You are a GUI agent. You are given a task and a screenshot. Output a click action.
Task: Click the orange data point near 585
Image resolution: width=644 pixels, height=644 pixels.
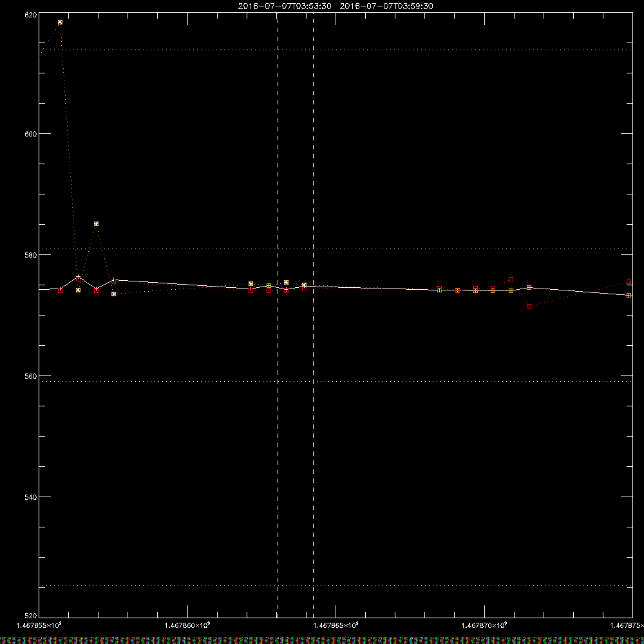click(x=96, y=224)
